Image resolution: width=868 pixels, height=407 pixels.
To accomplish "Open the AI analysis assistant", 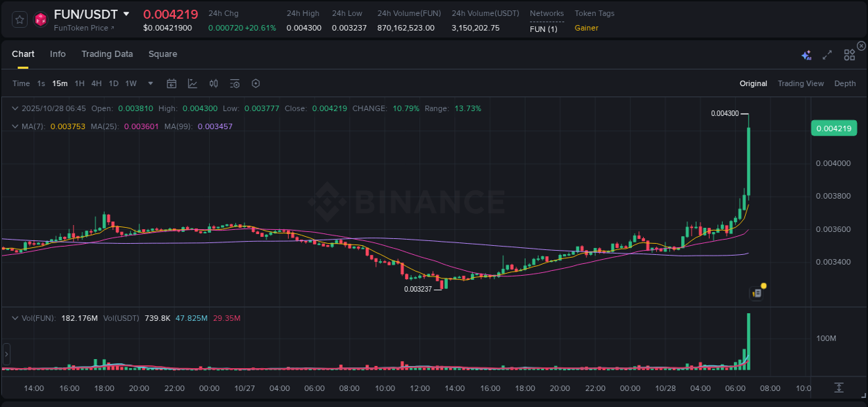I will [x=806, y=55].
